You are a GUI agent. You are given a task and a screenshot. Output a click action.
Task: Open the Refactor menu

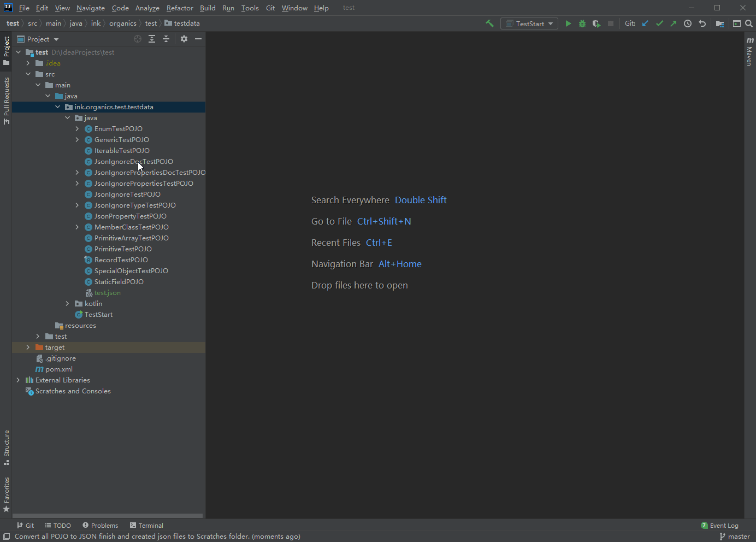point(180,8)
